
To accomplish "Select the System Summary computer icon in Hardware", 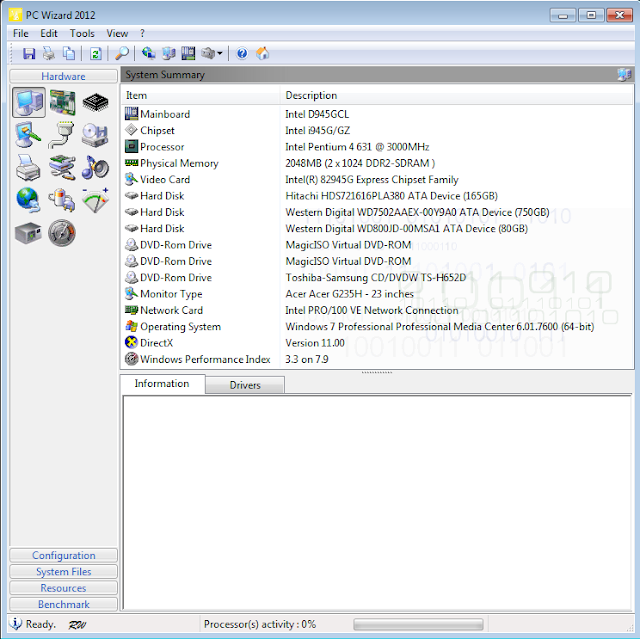I will coord(29,102).
